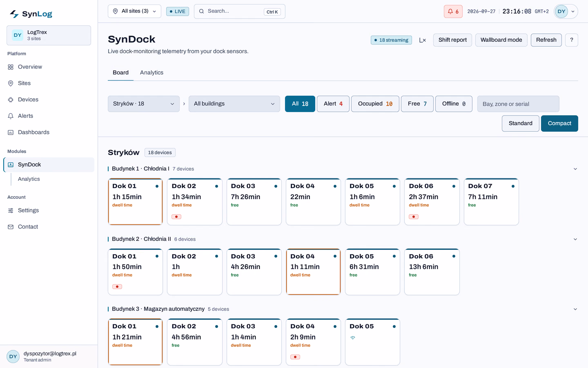Open Analytics sub-item under SynDock in sidebar

(x=29, y=179)
